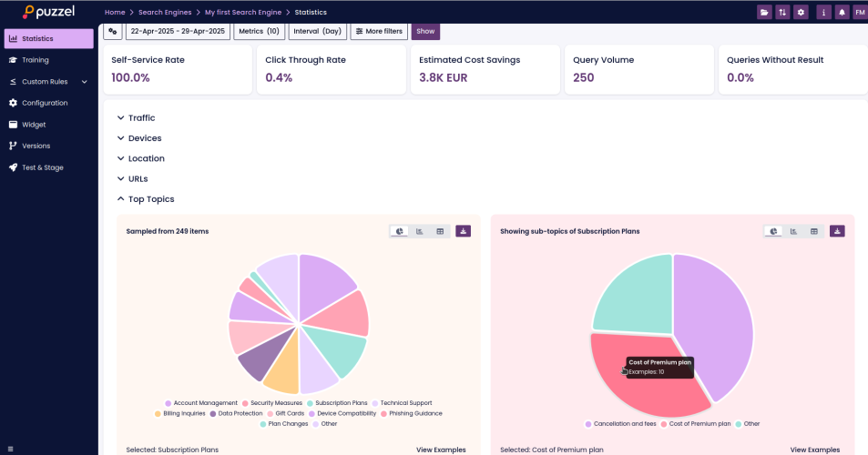Switch right sub-topics chart to table view
868x455 pixels.
[x=814, y=231]
